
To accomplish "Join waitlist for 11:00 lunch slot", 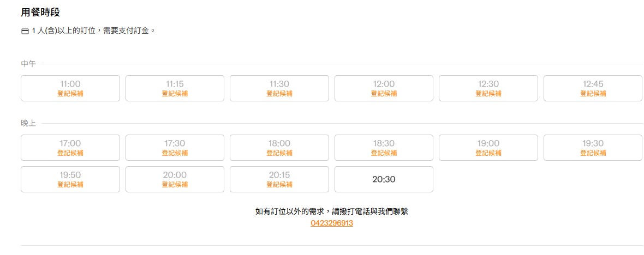I will (70, 88).
